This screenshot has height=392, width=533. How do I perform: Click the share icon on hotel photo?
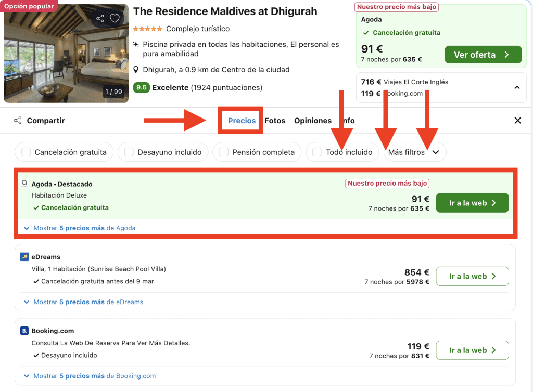click(100, 19)
